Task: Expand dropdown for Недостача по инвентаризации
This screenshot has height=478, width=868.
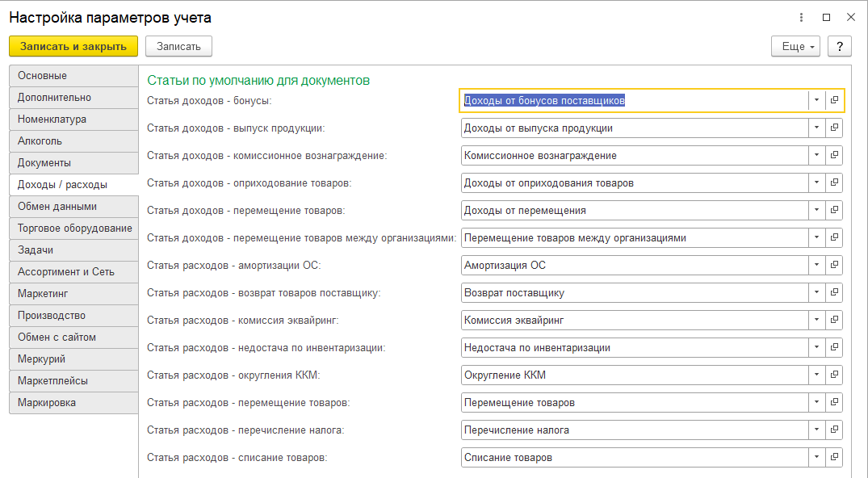Action: pos(816,347)
